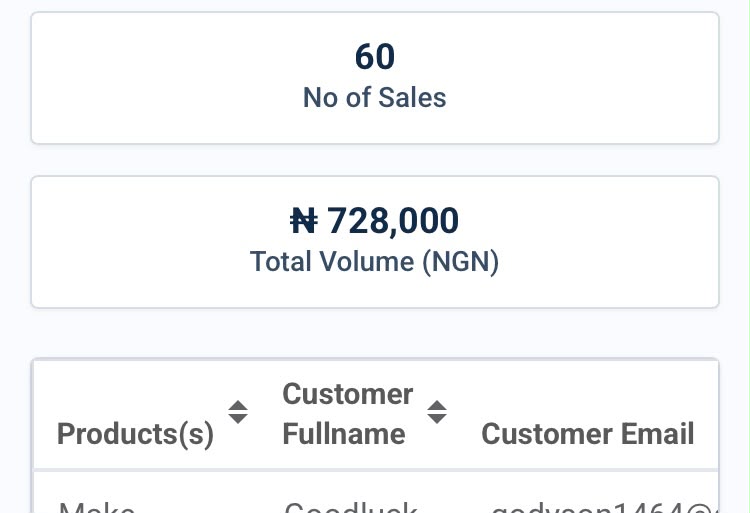Click the 60 sales count figure

(375, 57)
